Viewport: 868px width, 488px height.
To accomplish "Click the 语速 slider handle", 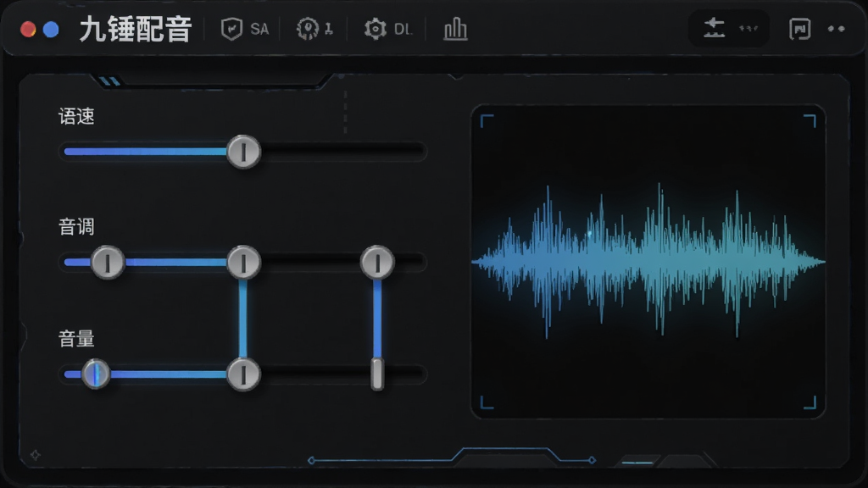I will pyautogui.click(x=243, y=152).
